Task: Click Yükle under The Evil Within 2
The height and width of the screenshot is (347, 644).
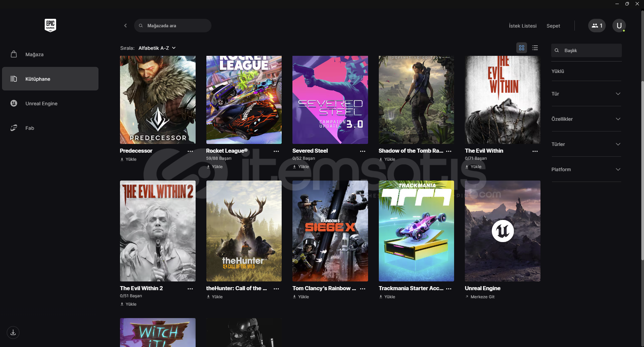Action: pyautogui.click(x=128, y=304)
